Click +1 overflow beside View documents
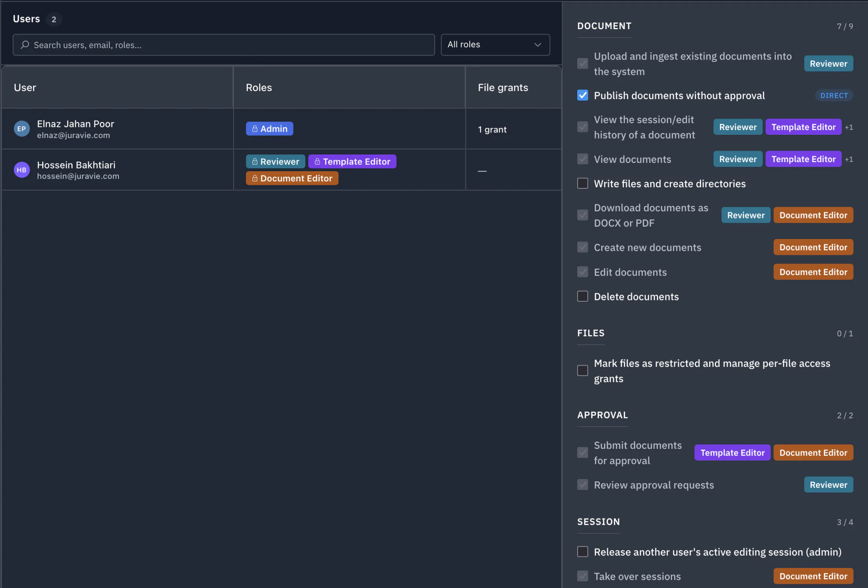Screen dimensions: 868x588 coord(849,159)
